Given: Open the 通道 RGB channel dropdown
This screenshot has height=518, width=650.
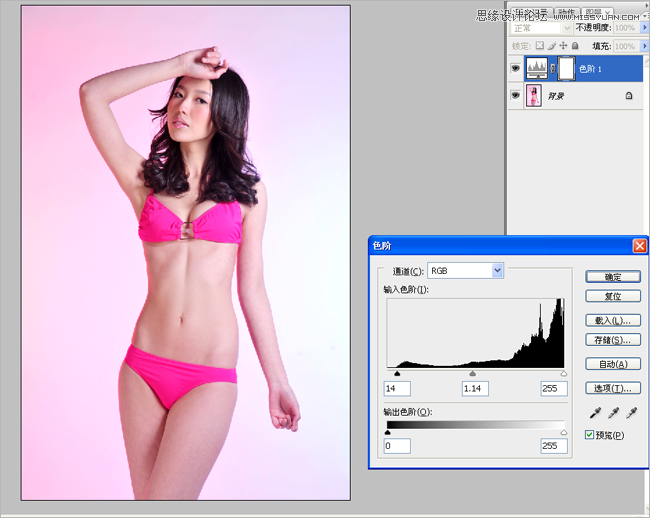Looking at the screenshot, I should 466,271.
